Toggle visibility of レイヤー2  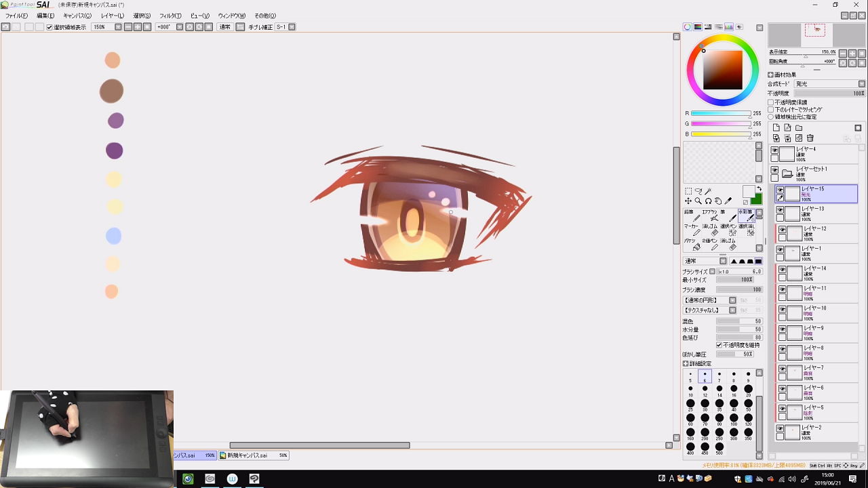[780, 429]
